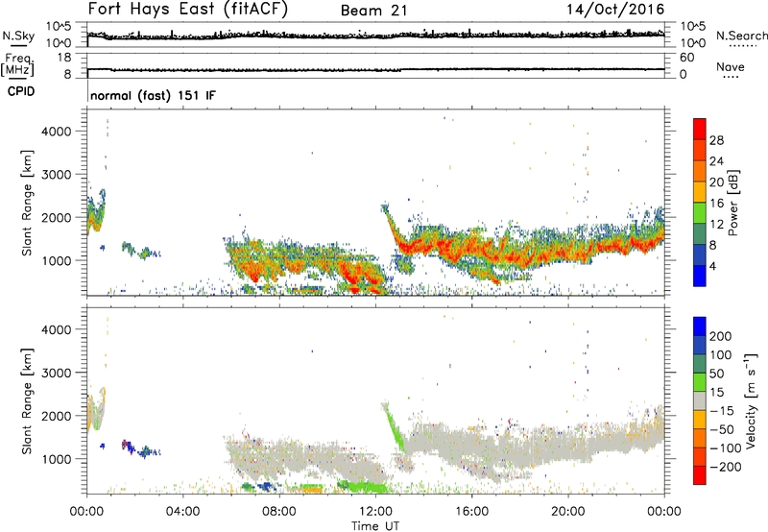Click the '16:00' time axis tick
The image size is (768, 532).
[x=471, y=512]
